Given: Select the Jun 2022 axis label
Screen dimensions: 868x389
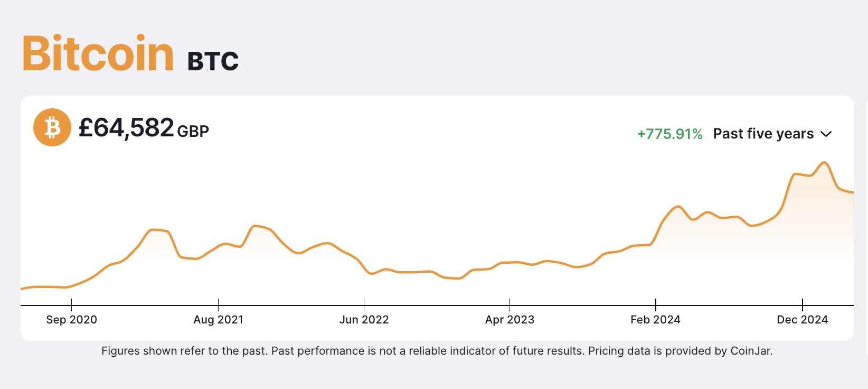Looking at the screenshot, I should 364,319.
